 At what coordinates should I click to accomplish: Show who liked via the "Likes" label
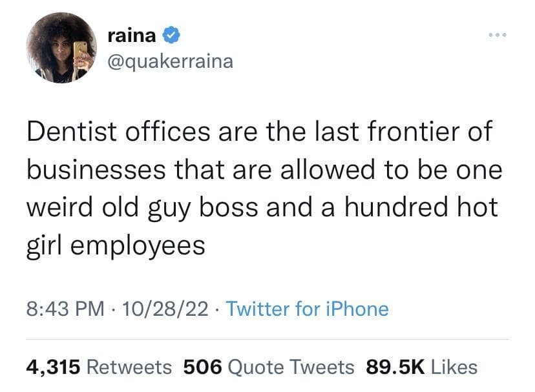(454, 367)
